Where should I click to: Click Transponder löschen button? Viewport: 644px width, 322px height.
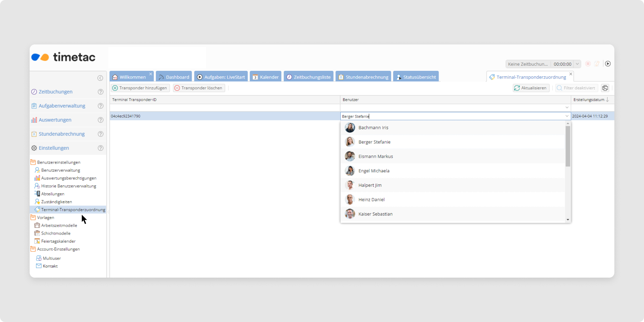click(x=199, y=88)
